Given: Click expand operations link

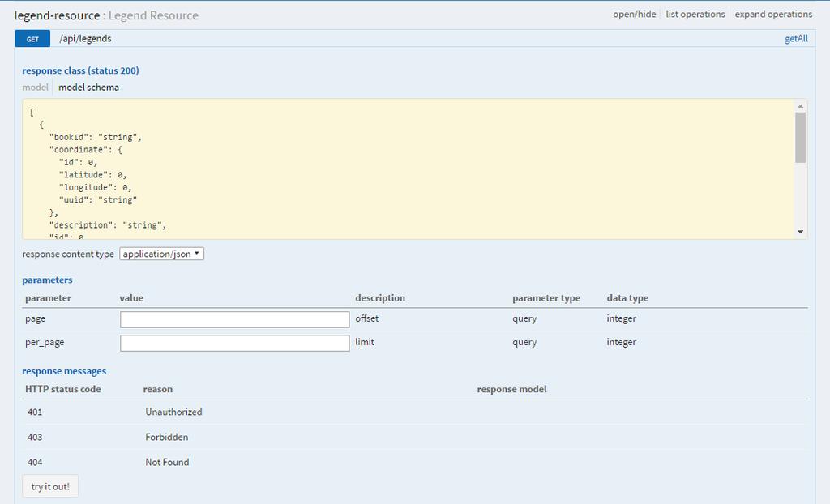Looking at the screenshot, I should pyautogui.click(x=773, y=15).
